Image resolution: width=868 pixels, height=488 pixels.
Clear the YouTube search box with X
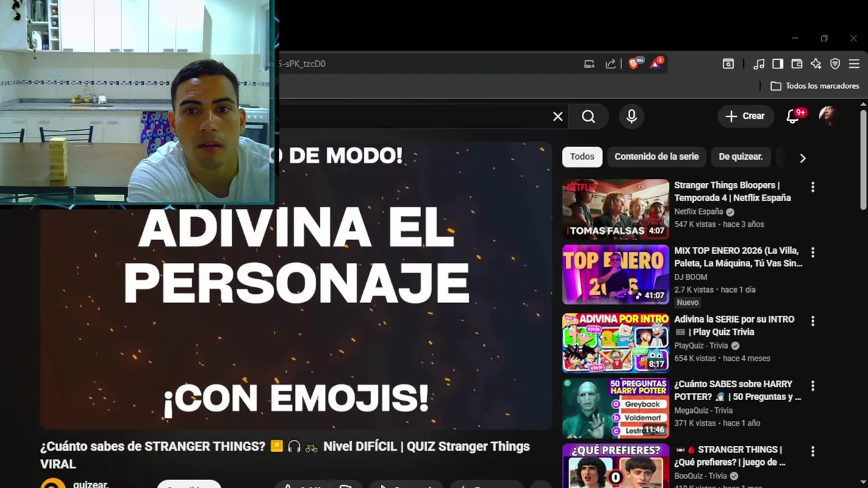pos(557,117)
